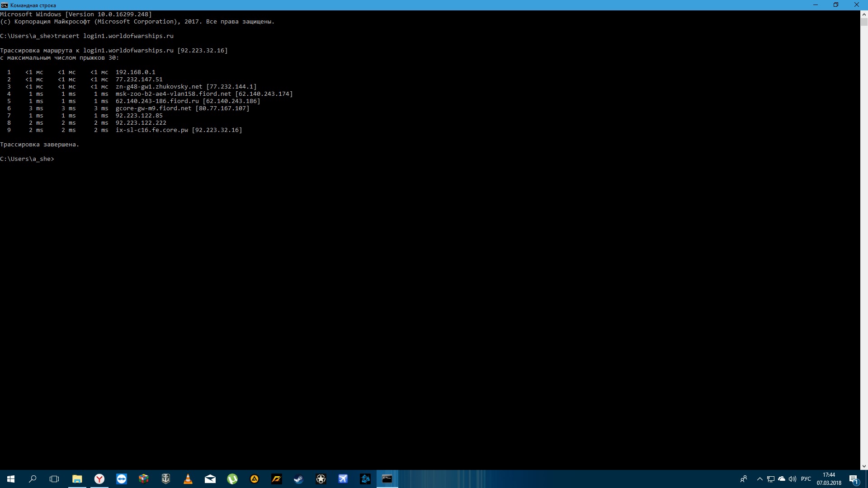Viewport: 868px width, 488px height.
Task: Open the Rubik's cube app icon
Action: point(144,479)
